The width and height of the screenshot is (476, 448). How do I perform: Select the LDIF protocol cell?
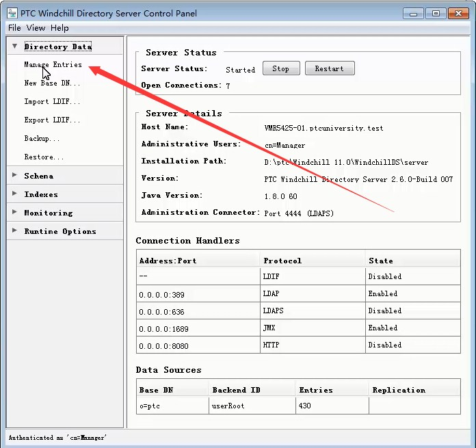coord(313,276)
